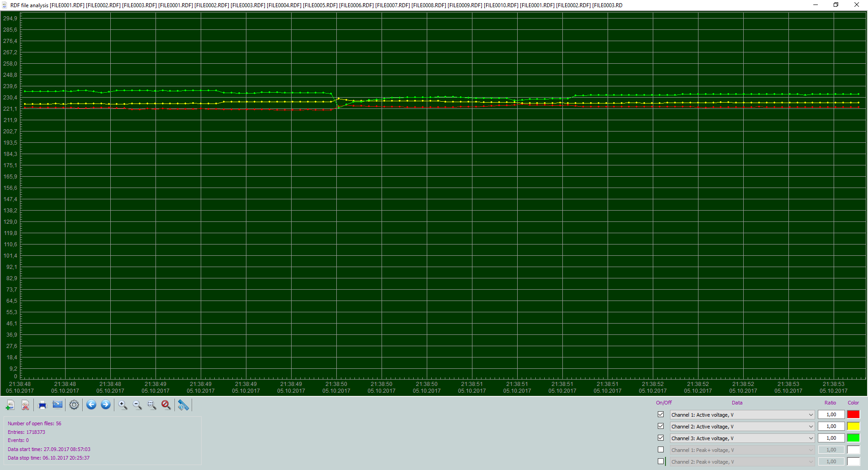
Task: Click the ratio field for Channel 1 Peak+ voltage
Action: (x=831, y=450)
